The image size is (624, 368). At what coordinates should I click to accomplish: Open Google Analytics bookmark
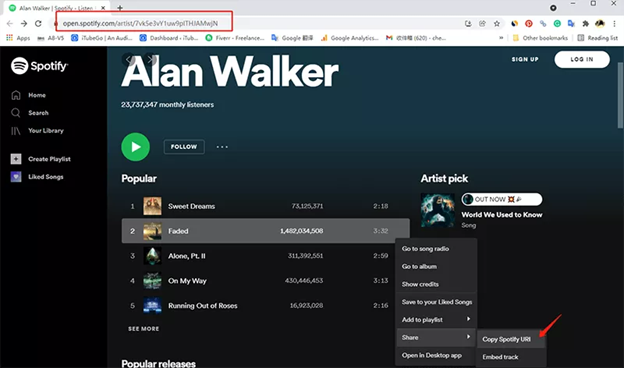coord(349,38)
